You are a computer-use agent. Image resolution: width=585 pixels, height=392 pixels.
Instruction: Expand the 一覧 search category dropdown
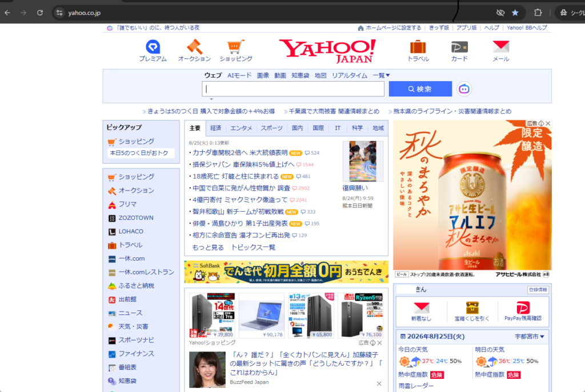381,75
